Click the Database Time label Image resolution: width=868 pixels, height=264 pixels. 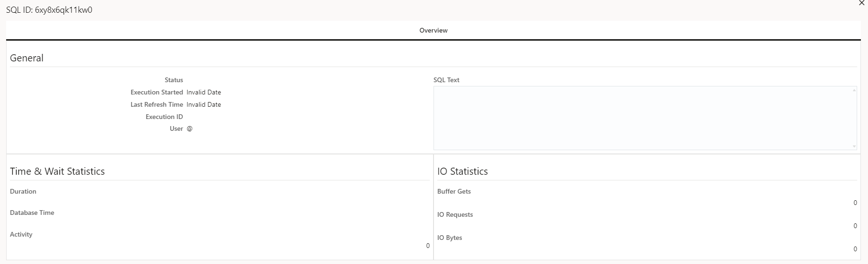(x=32, y=213)
